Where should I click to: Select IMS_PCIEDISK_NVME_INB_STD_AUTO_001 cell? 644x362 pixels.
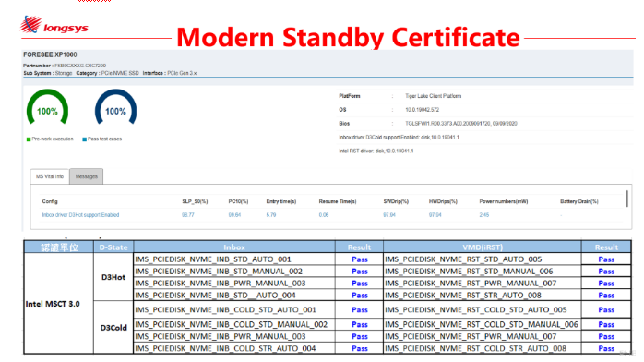point(234,259)
